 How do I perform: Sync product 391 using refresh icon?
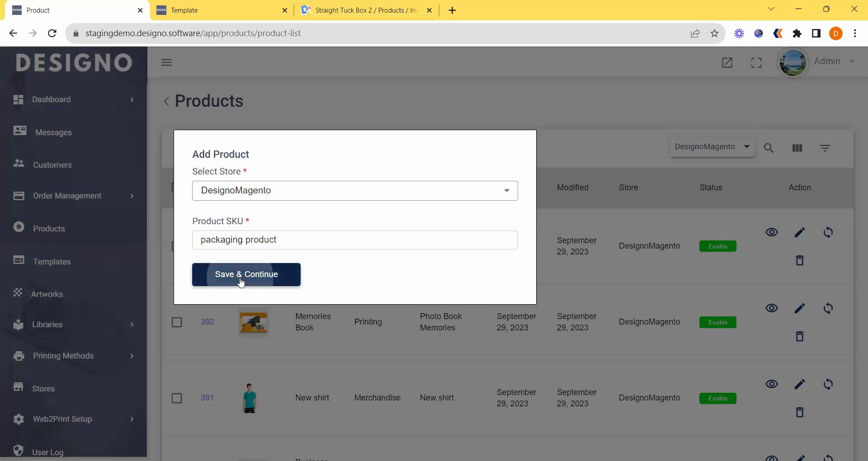[x=828, y=384]
